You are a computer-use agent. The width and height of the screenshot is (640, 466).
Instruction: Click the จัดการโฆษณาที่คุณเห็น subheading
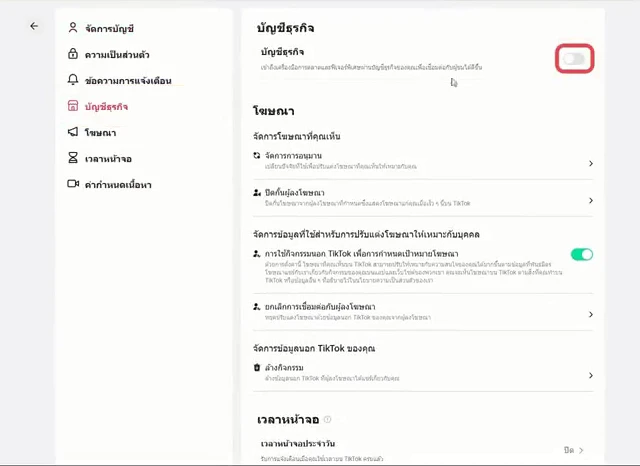point(297,136)
